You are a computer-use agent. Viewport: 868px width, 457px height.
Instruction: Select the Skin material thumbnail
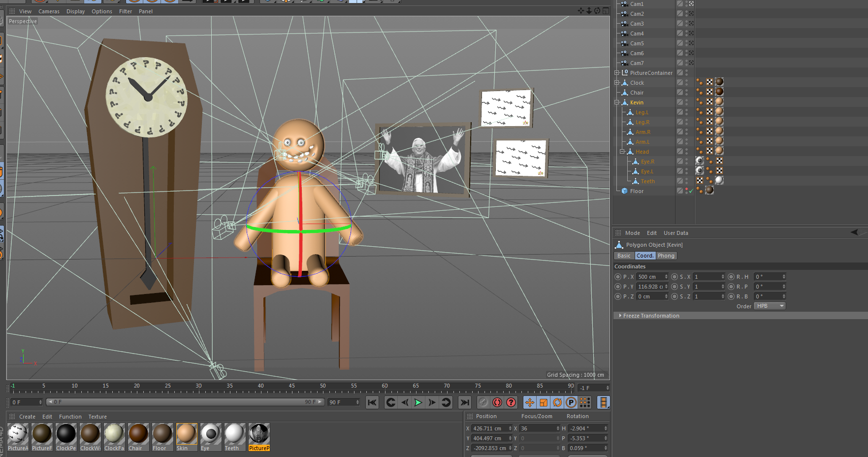point(187,437)
